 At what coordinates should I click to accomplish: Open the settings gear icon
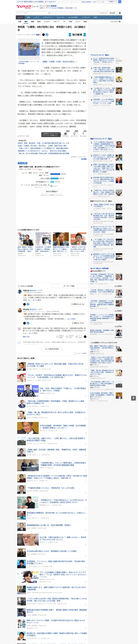point(120,13)
